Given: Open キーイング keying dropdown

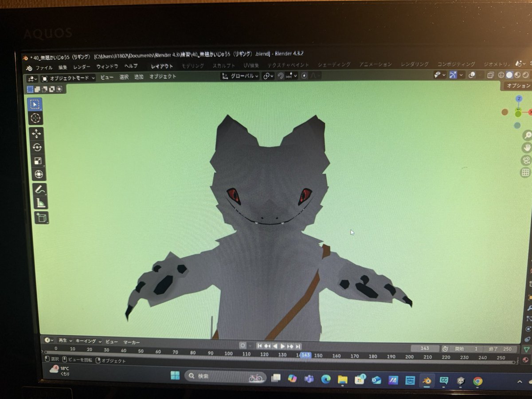Looking at the screenshot, I should click(89, 341).
